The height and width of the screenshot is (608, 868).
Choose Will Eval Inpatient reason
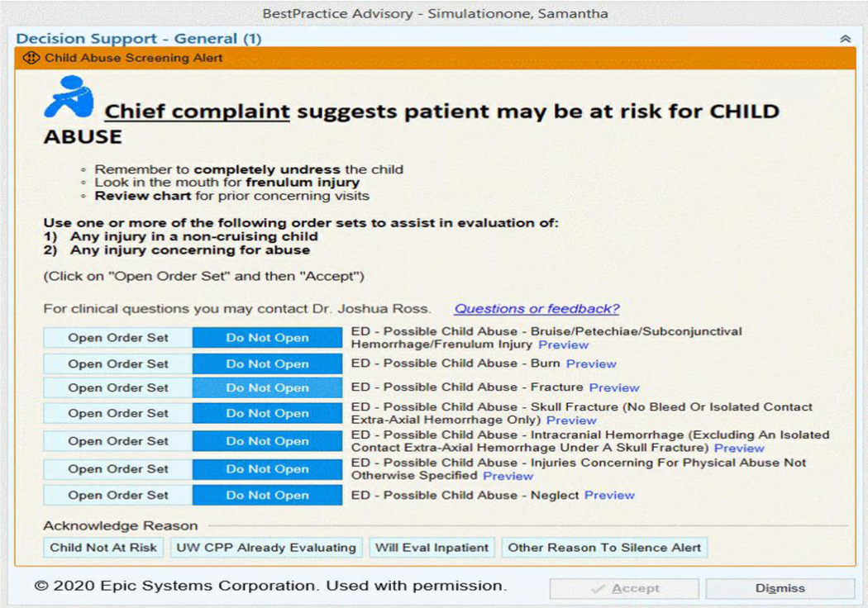(432, 548)
